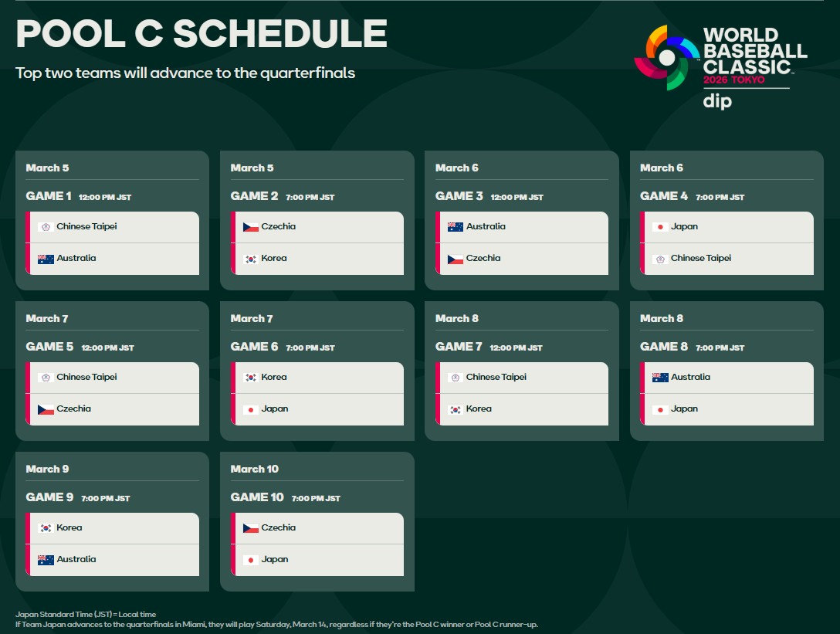The height and width of the screenshot is (634, 840).
Task: Click the dip sponsor logo text
Action: point(717,100)
